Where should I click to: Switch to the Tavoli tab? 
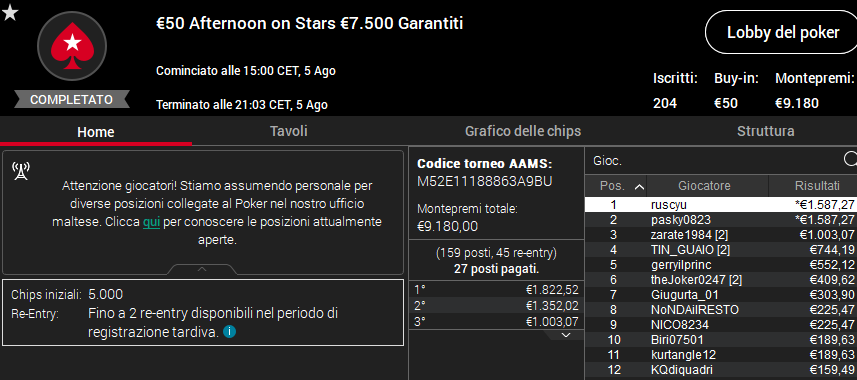click(x=289, y=131)
